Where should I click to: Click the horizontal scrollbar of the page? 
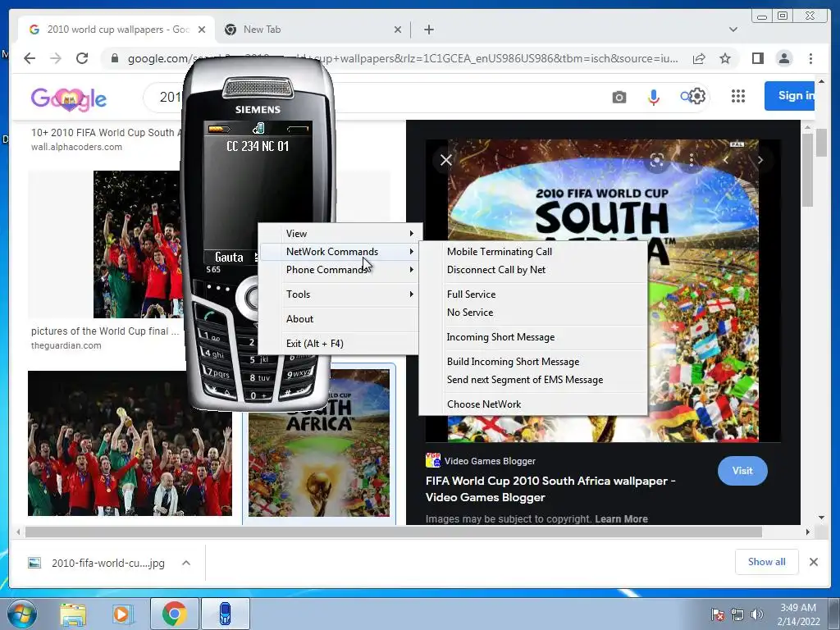point(394,532)
